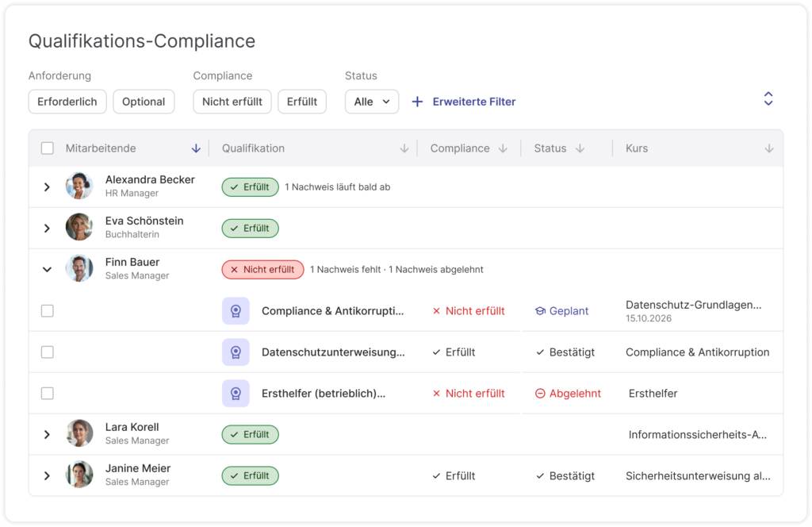Click the Status column header
The width and height of the screenshot is (812, 527).
tap(550, 148)
